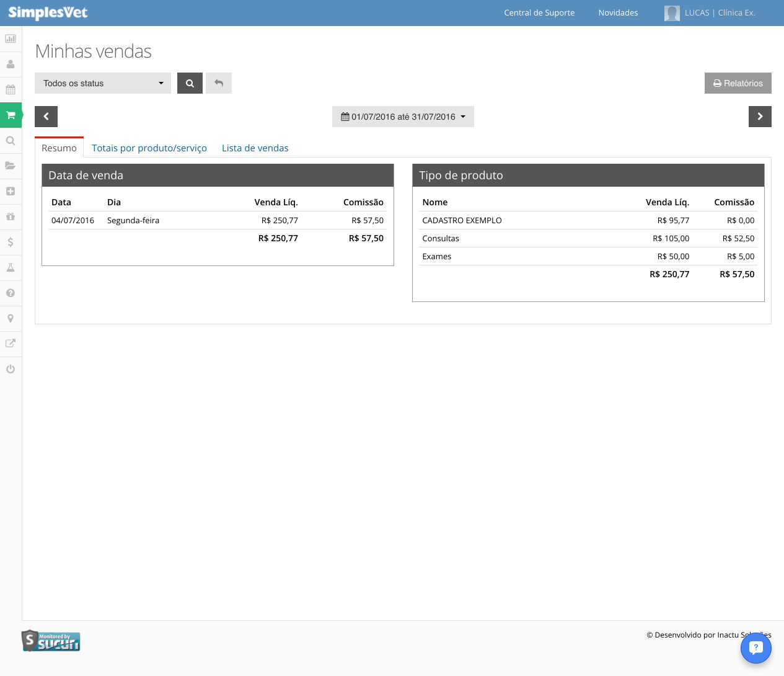Screen dimensions: 784x676
Task: Open the 01/07/2016 até 31/07/2016 date range dropdown
Action: [403, 117]
